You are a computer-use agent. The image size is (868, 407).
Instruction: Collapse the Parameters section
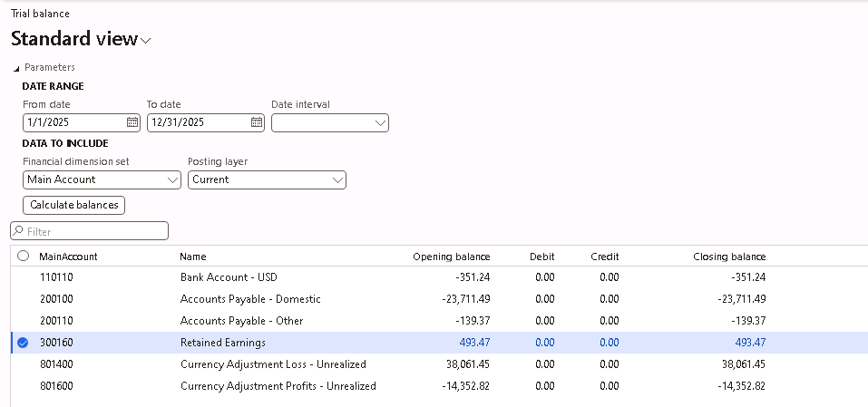[x=16, y=68]
